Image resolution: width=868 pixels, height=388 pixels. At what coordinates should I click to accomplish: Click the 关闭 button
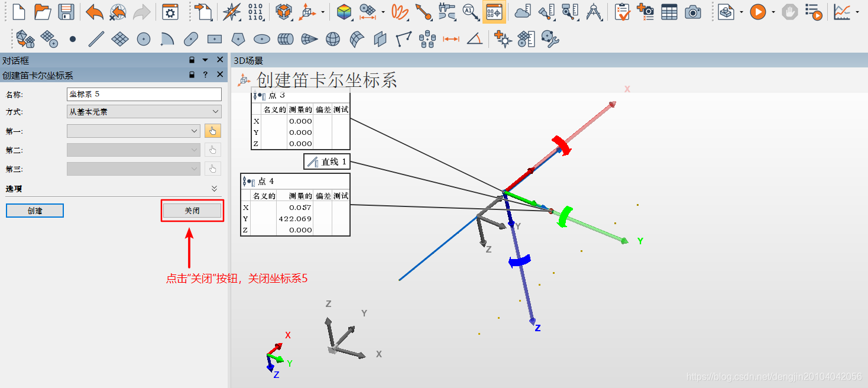(x=192, y=211)
